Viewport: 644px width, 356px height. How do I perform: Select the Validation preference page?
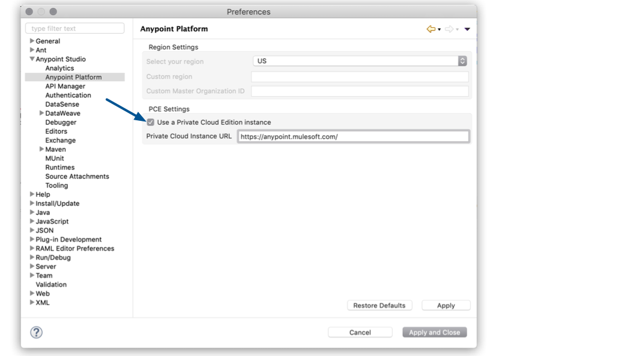tap(51, 284)
